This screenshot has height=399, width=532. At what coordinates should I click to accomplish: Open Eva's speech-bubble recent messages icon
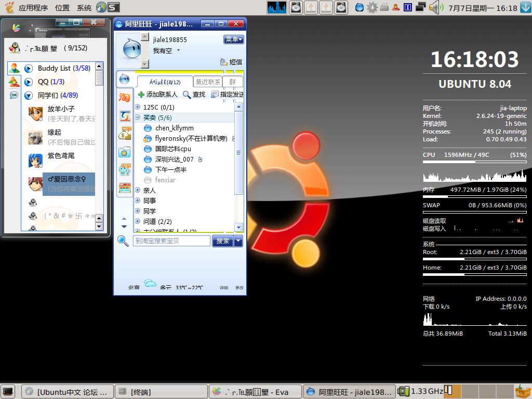pos(14,96)
